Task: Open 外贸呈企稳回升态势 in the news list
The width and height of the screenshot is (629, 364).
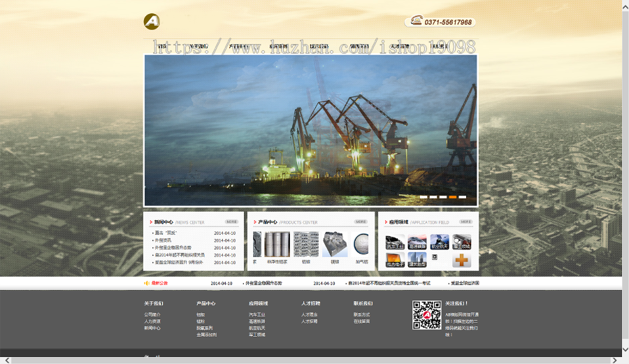Action: 173,248
